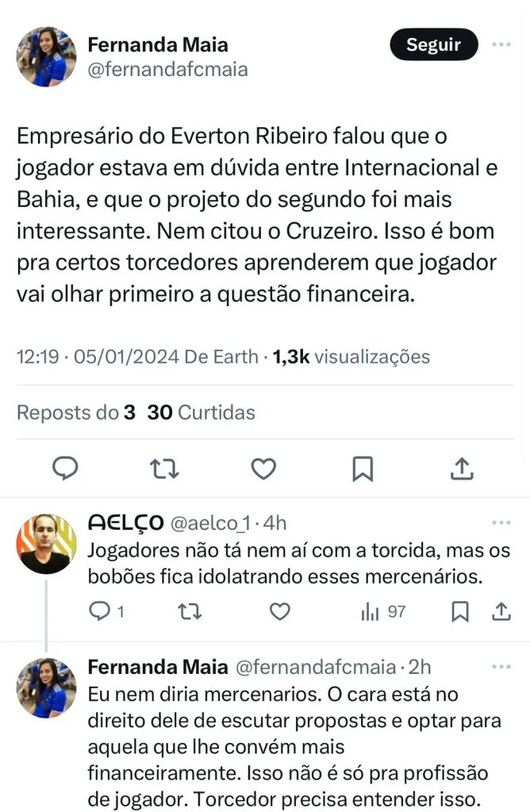The width and height of the screenshot is (530, 812).
Task: Bookmark the main tweet
Action: [363, 469]
